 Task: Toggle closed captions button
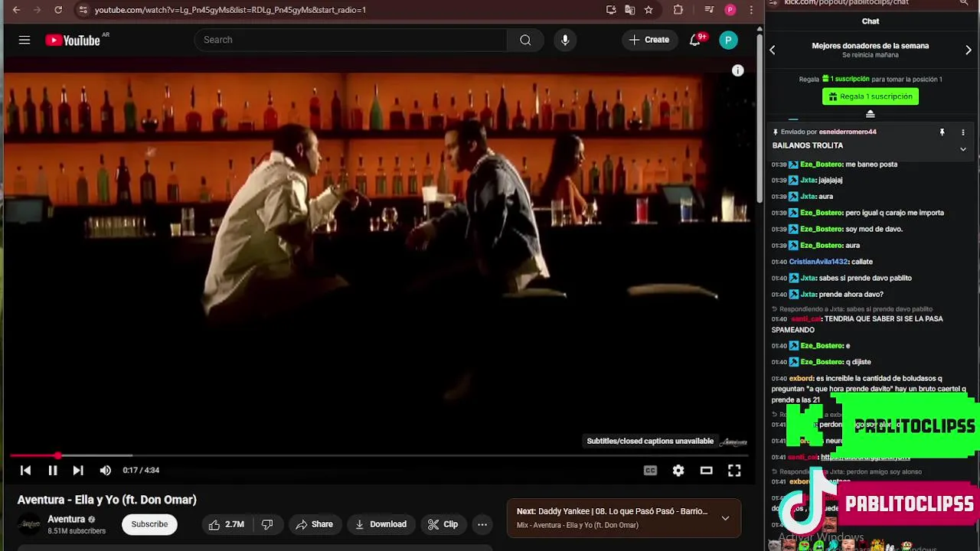tap(651, 471)
